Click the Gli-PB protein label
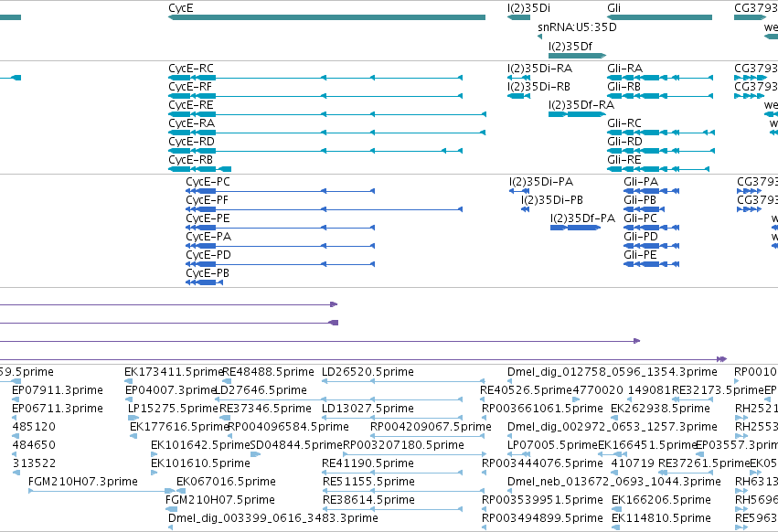 pyautogui.click(x=640, y=200)
